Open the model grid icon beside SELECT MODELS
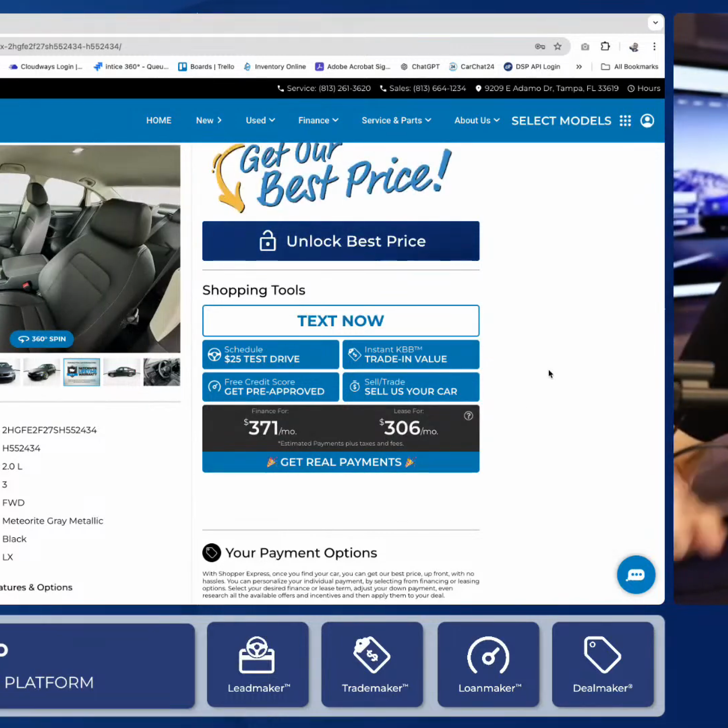Viewport: 728px width, 728px height. (625, 121)
